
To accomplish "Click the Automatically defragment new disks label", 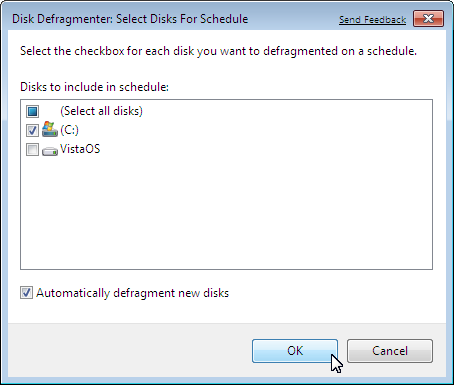I will 132,293.
